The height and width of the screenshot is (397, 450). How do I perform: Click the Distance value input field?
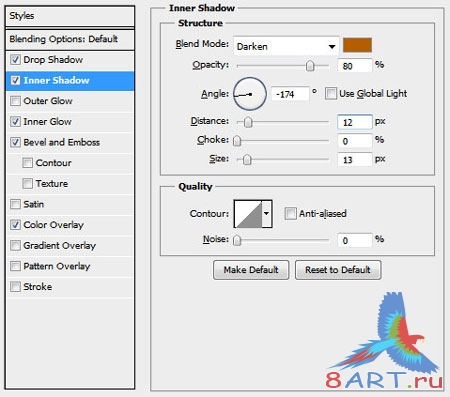tap(355, 122)
